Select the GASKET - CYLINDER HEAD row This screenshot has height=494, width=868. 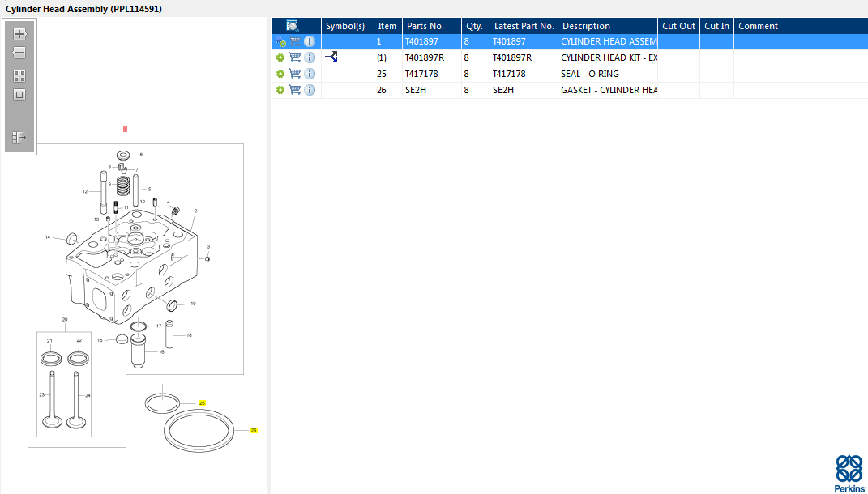click(x=608, y=90)
